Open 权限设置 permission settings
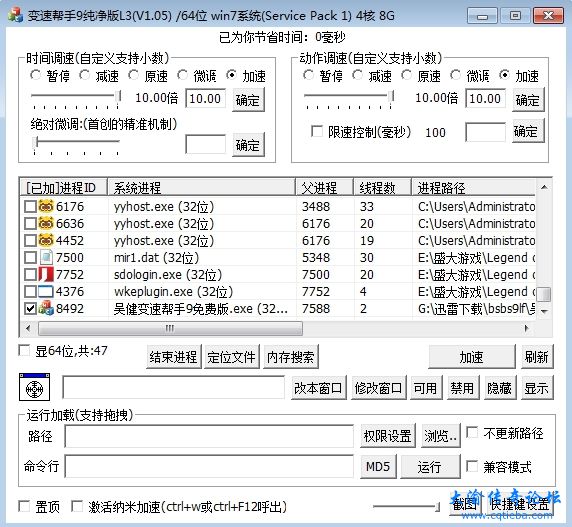Viewport: 572px width, 527px height. 387,435
